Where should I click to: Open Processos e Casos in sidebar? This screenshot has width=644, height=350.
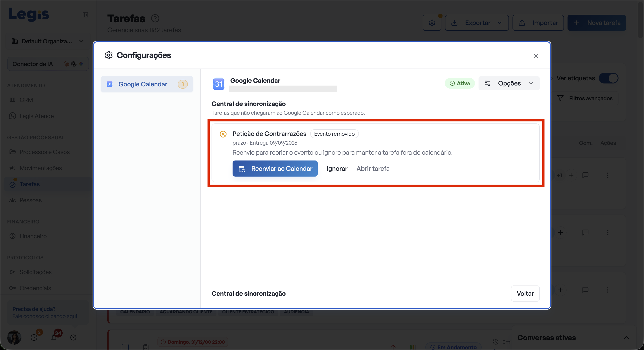(x=44, y=152)
